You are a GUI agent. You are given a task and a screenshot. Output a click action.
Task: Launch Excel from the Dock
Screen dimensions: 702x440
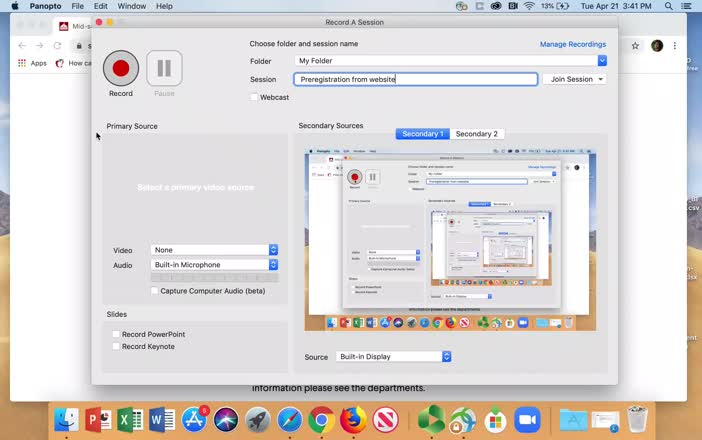tap(130, 420)
